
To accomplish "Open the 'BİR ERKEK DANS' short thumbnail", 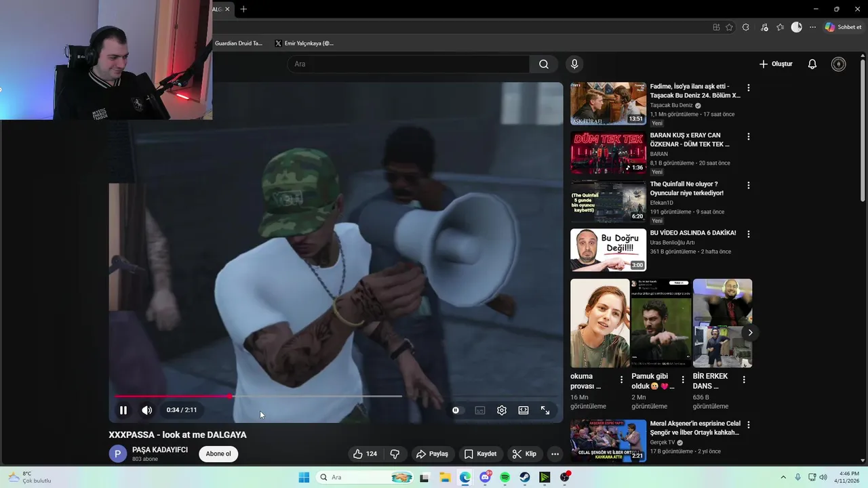I will [722, 323].
